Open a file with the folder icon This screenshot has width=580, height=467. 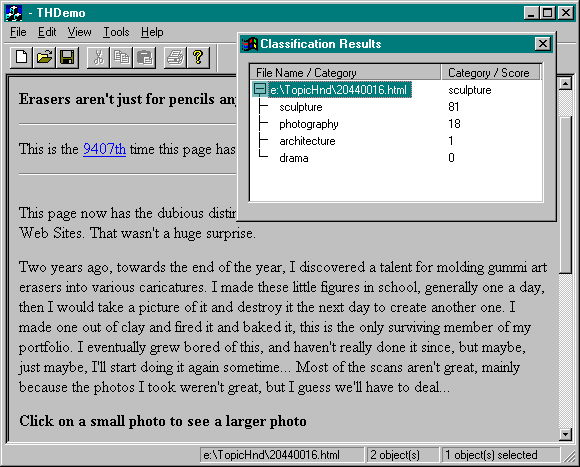[44, 57]
